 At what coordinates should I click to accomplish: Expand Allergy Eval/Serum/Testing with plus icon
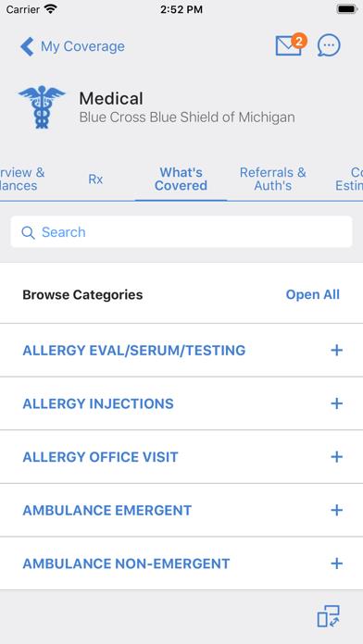(x=337, y=351)
